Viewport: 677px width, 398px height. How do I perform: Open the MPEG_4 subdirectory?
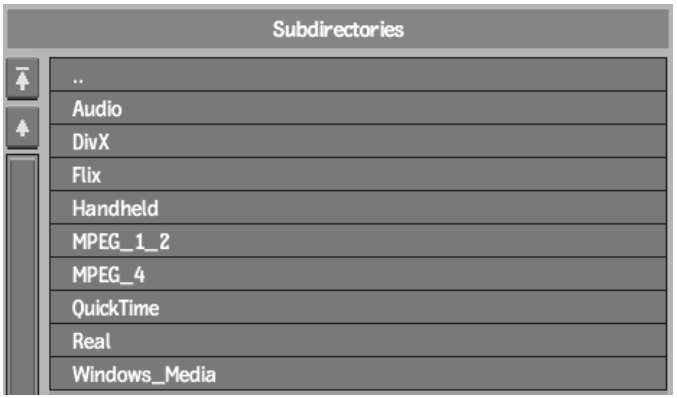coord(358,274)
